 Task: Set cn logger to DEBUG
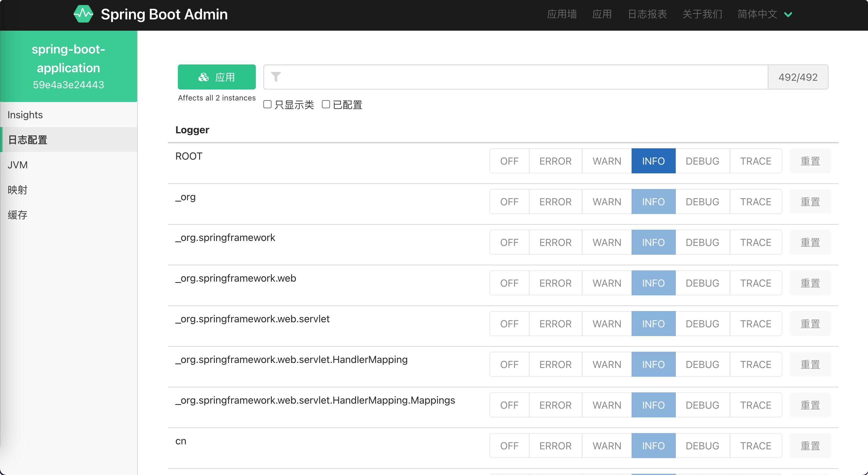point(703,446)
